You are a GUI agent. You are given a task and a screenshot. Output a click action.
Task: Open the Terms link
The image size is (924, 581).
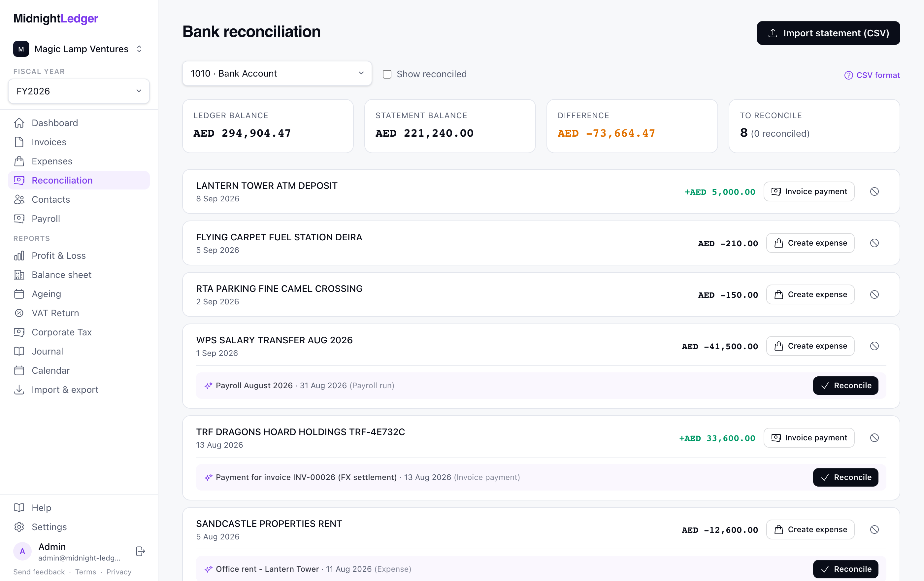tap(85, 572)
